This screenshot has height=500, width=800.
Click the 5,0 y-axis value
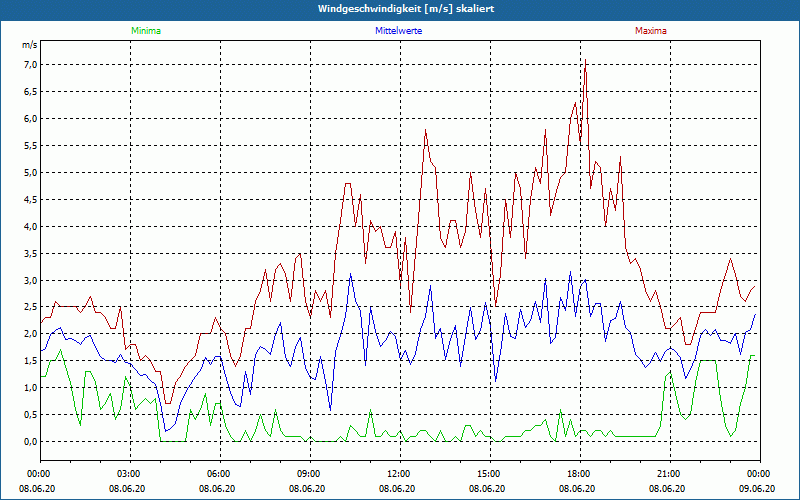pyautogui.click(x=31, y=172)
